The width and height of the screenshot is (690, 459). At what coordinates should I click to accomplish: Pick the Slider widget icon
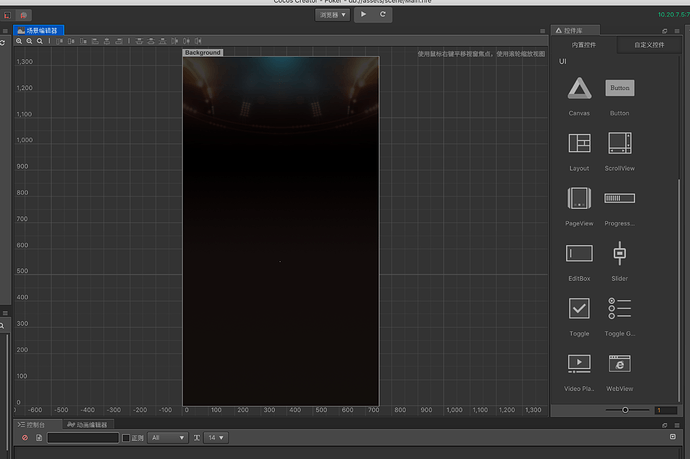coord(620,253)
